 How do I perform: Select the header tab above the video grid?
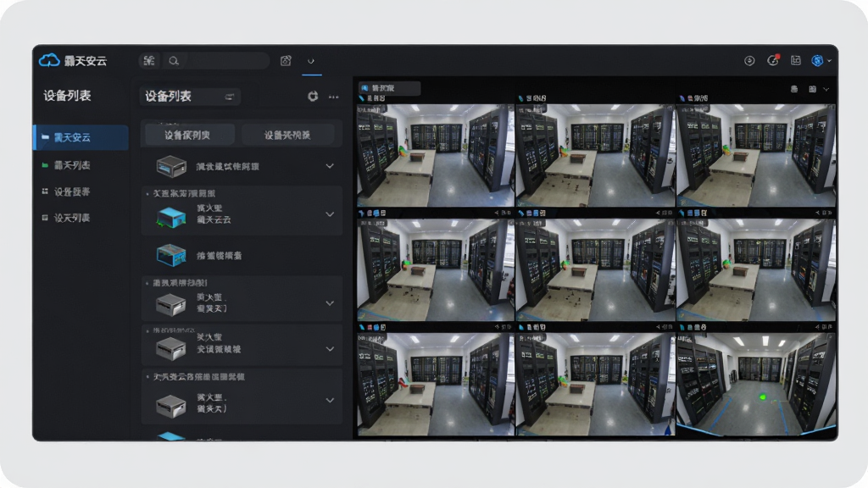click(x=390, y=88)
